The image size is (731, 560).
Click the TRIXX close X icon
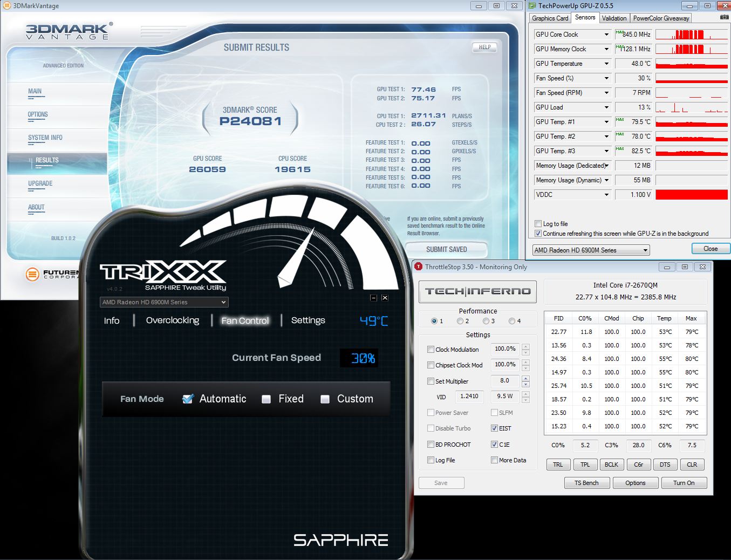[385, 298]
